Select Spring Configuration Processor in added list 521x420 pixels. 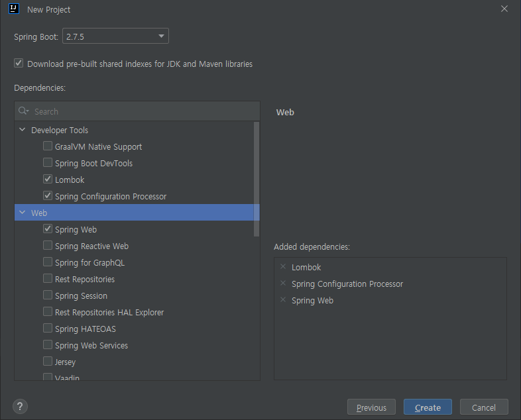coord(347,284)
